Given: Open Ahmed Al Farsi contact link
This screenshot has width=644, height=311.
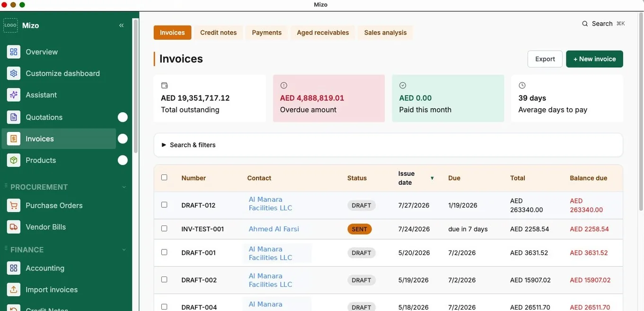Looking at the screenshot, I should click(x=274, y=229).
